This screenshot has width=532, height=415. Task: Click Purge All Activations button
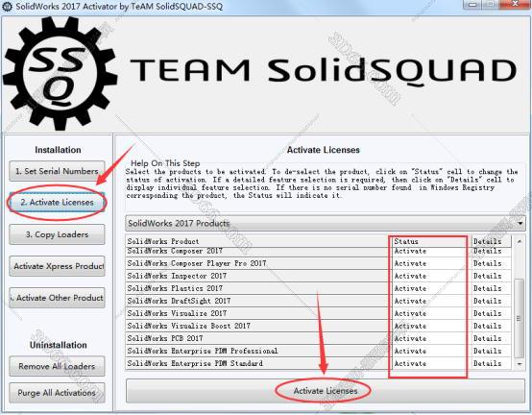click(x=57, y=393)
